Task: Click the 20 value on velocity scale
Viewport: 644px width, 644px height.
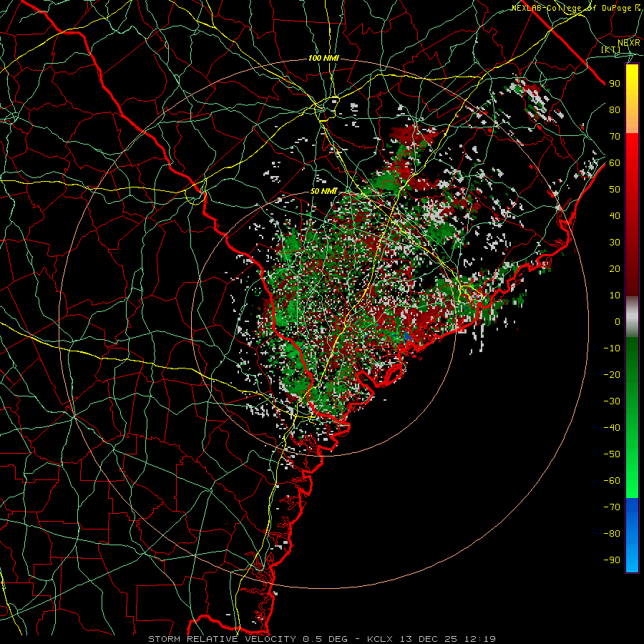Action: 615,269
